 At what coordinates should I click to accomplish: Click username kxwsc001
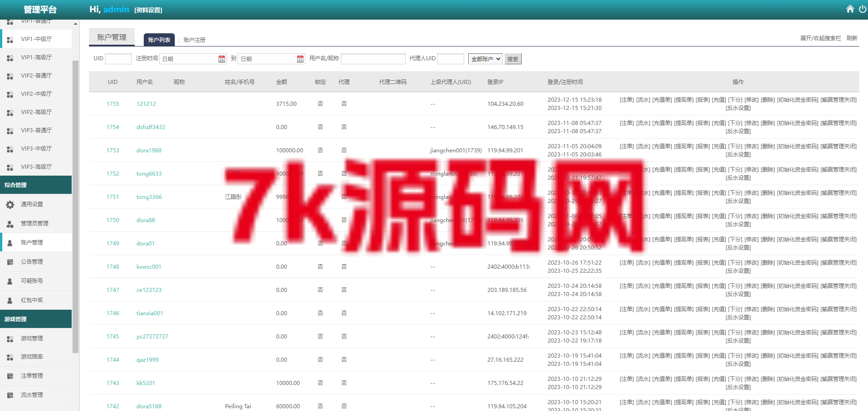click(x=149, y=267)
